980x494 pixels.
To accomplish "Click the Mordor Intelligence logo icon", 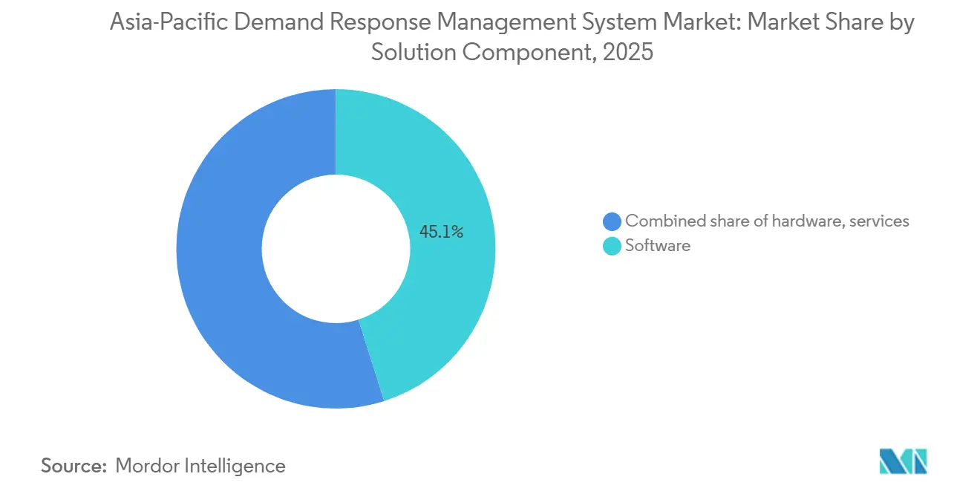I will 904,461.
